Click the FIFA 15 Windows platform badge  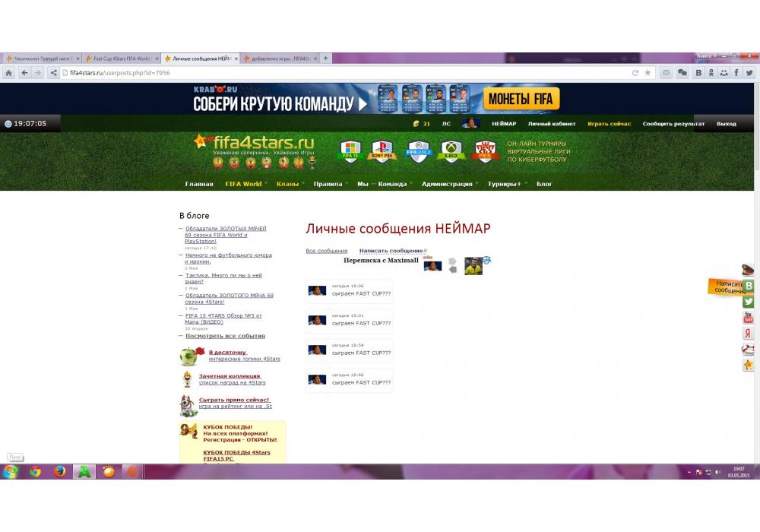350,151
